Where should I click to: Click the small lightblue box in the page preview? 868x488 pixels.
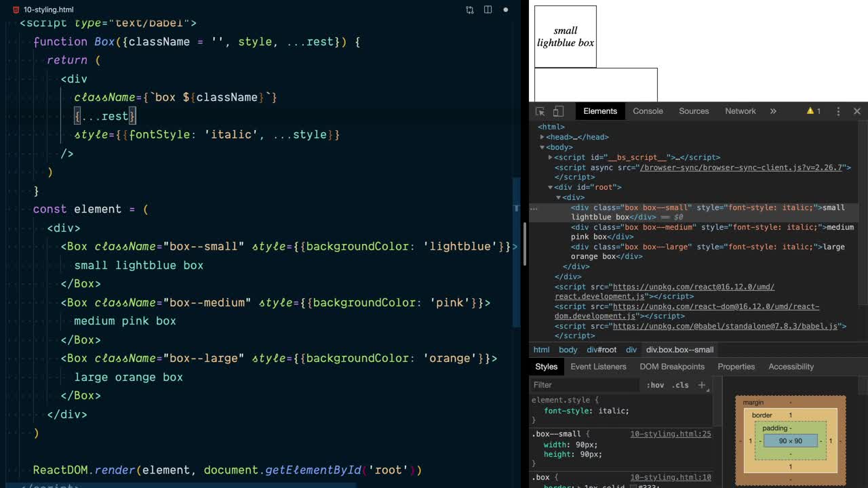565,37
